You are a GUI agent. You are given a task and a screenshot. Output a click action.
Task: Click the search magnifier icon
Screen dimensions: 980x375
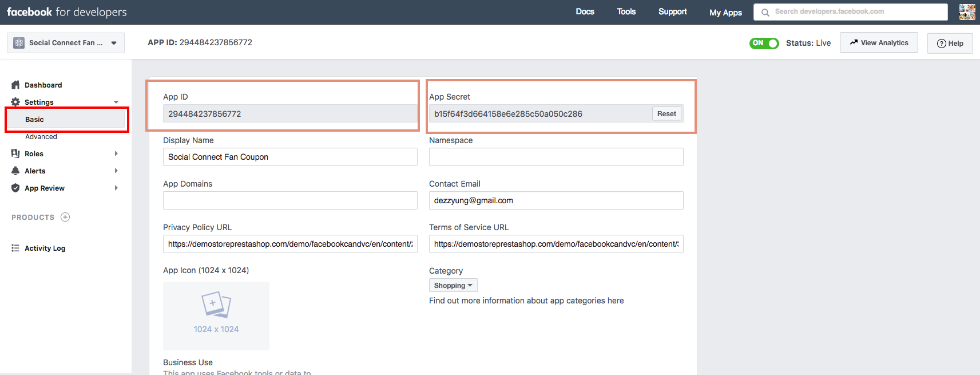765,12
